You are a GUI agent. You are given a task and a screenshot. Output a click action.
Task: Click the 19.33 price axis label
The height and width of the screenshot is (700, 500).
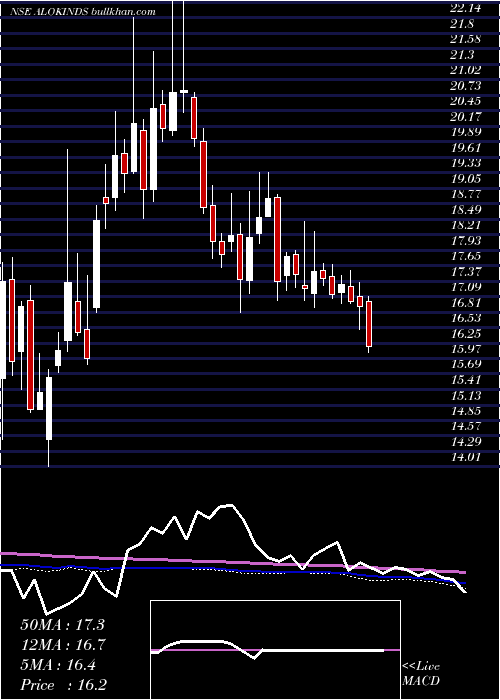point(466,163)
